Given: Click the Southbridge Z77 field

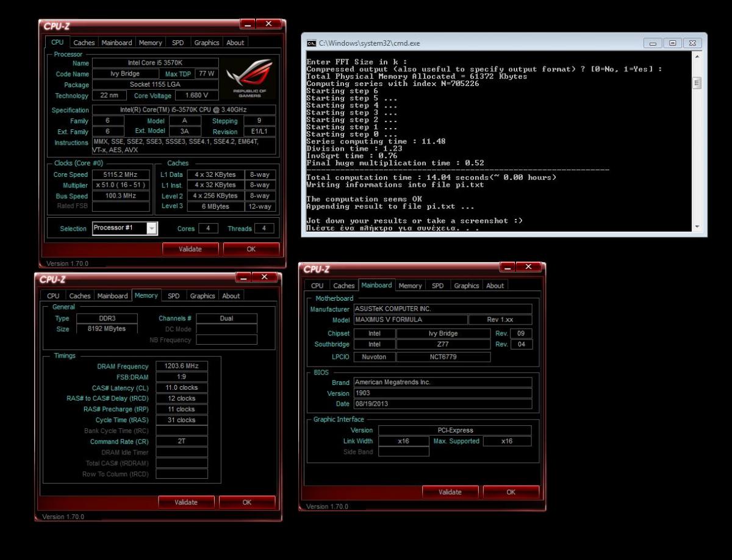Looking at the screenshot, I should point(443,344).
